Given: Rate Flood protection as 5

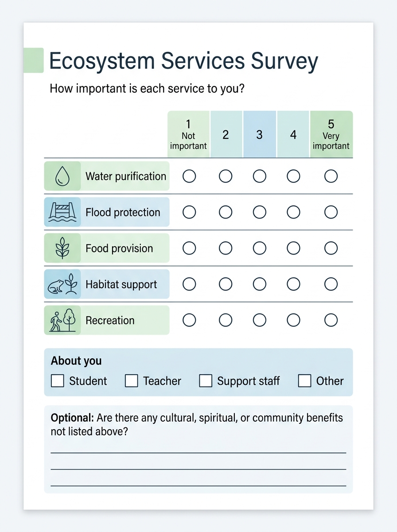Looking at the screenshot, I should click(331, 212).
